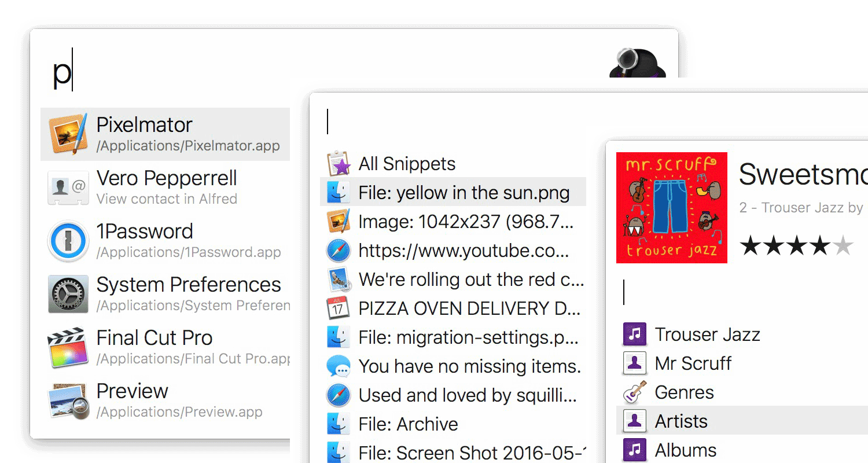Click the Pixelmator app icon
The image size is (868, 463).
[x=68, y=134]
